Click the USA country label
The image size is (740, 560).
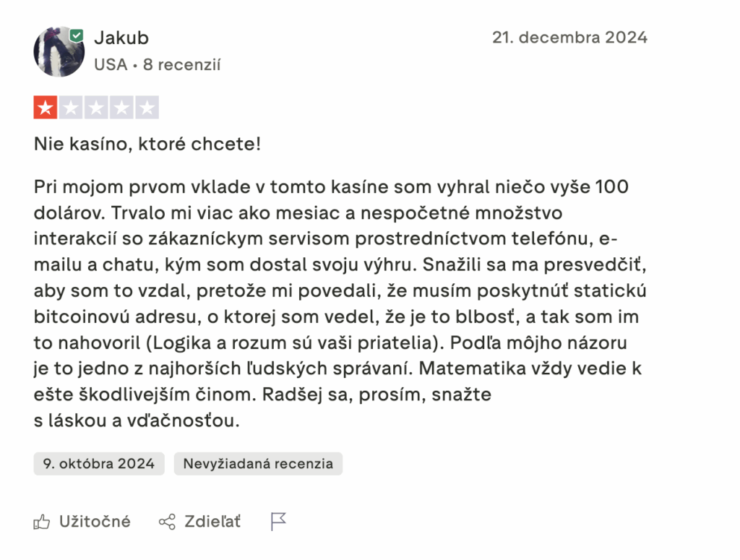[111, 64]
